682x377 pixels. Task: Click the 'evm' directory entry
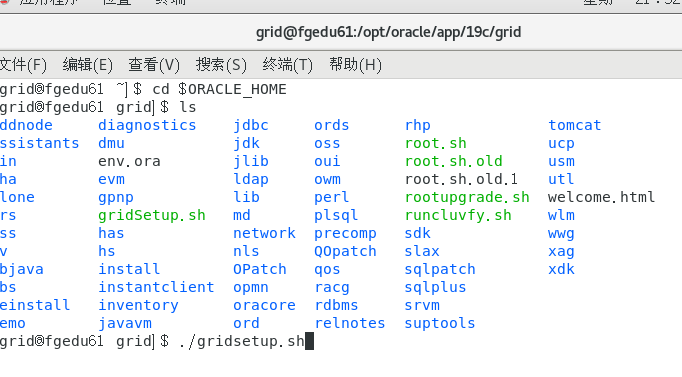(x=111, y=180)
